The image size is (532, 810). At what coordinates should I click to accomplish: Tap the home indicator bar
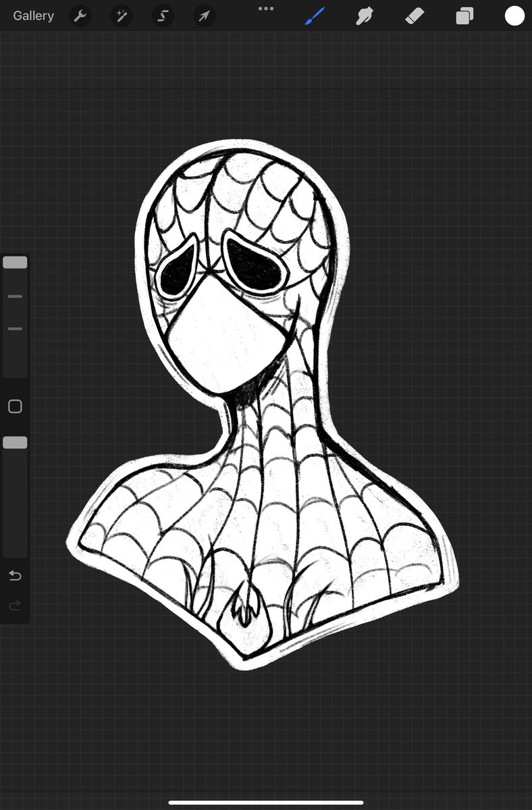(x=266, y=803)
